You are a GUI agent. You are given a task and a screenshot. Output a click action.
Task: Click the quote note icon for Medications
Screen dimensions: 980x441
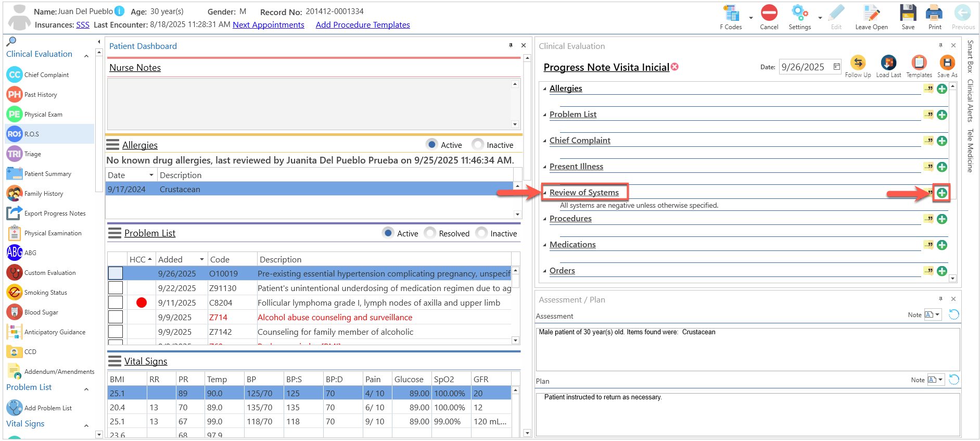tap(928, 245)
